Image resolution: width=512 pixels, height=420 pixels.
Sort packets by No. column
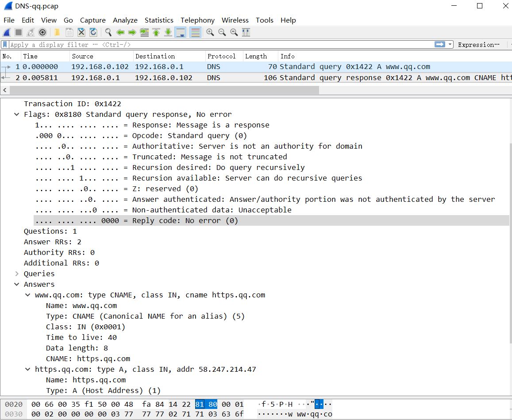pyautogui.click(x=11, y=56)
